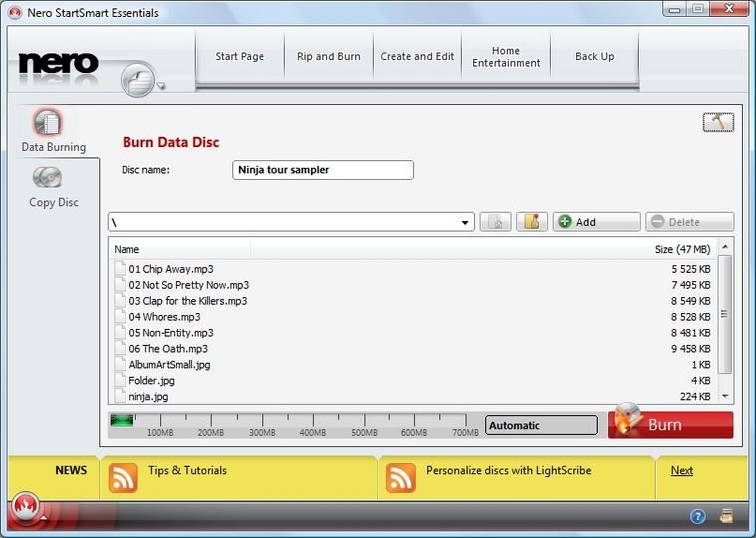This screenshot has height=538, width=756.
Task: Expand the folder path dropdown
Action: (465, 223)
